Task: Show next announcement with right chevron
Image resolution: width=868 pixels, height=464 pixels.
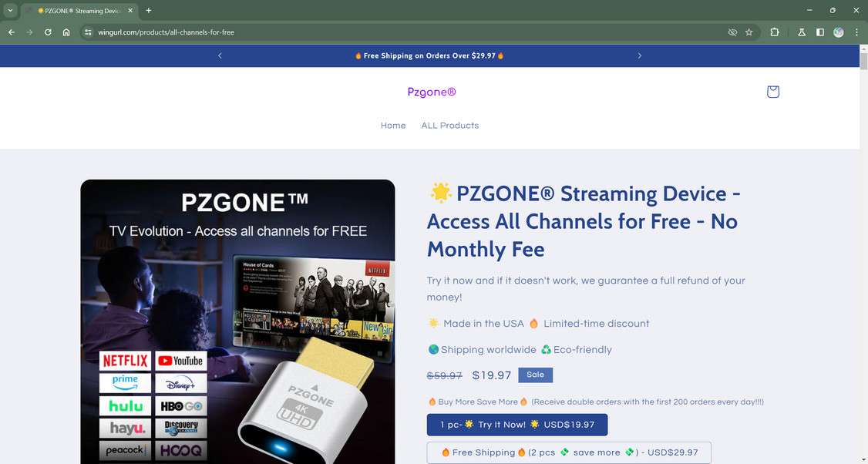Action: 639,55
